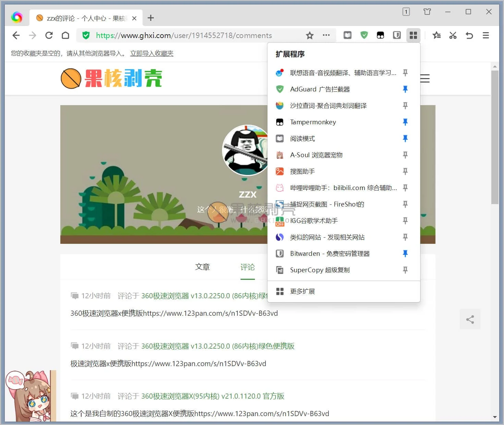
Task: Click the anime girl browser pet
Action: pos(30,396)
